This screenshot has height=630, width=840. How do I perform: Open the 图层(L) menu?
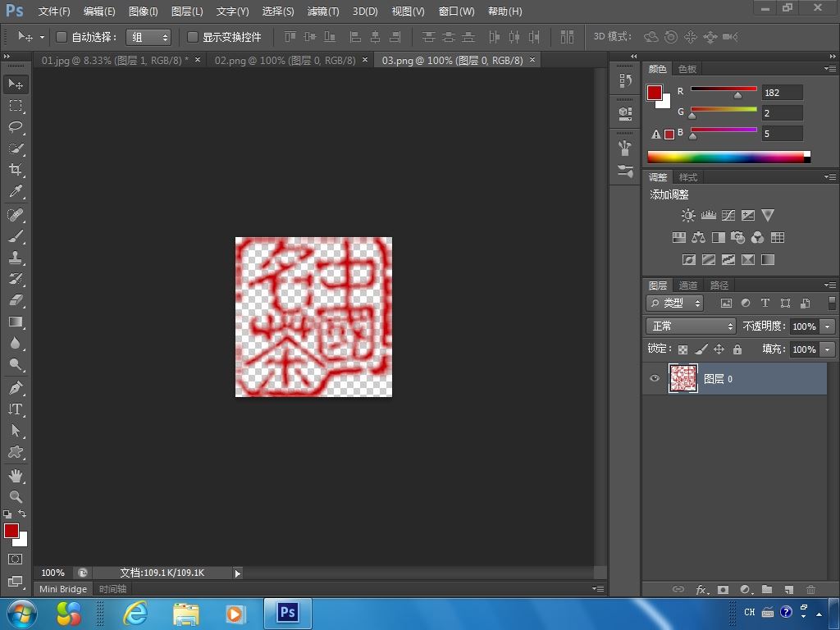[187, 11]
